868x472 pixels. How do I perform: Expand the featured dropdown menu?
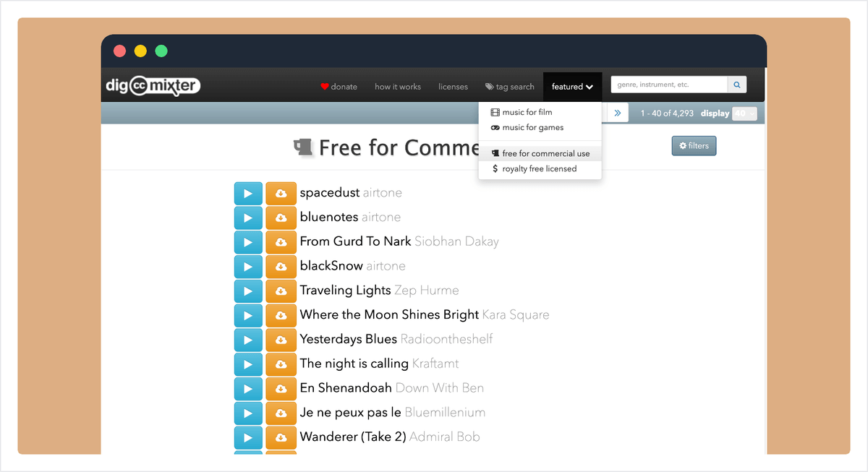572,87
